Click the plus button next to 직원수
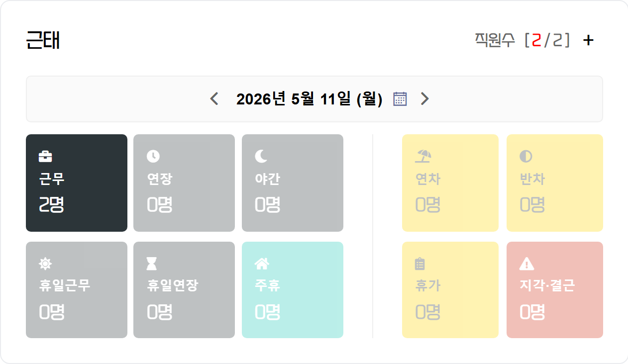 point(588,40)
